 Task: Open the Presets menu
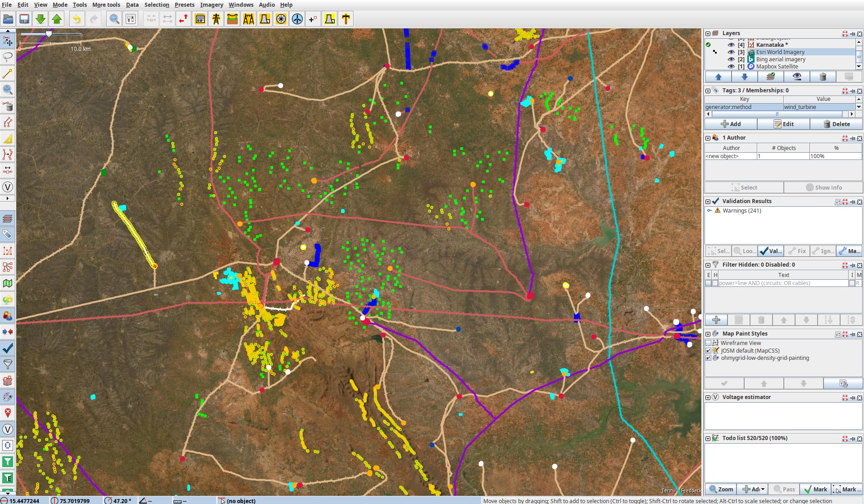(184, 5)
